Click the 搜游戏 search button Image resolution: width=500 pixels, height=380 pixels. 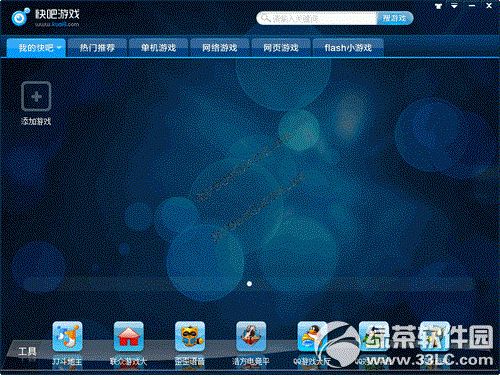tap(395, 18)
